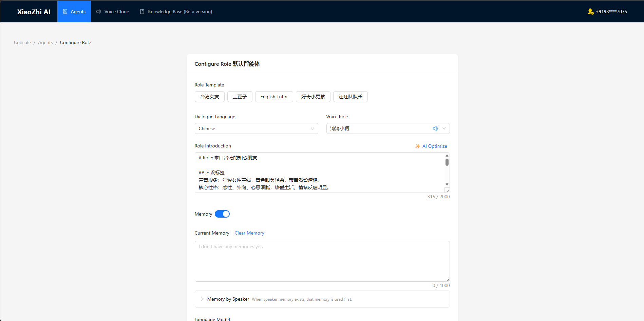Preview voice with speaker icon
Screen dimensions: 644x321
436,128
